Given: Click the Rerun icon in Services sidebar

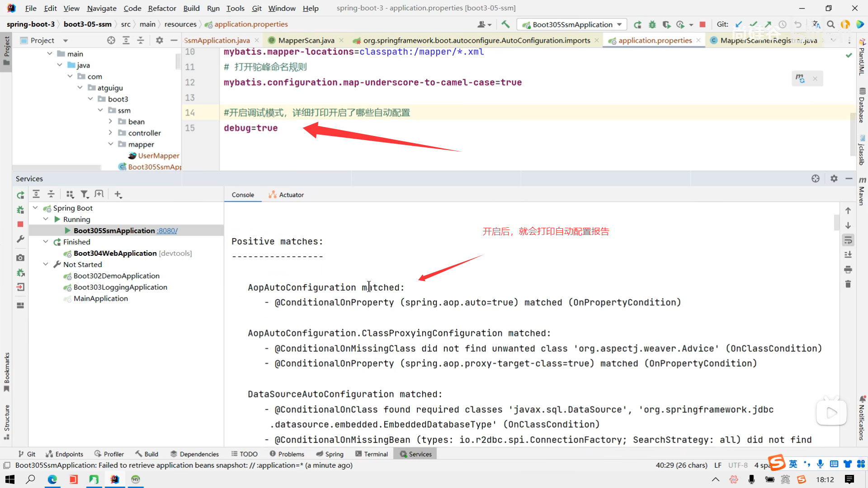Looking at the screenshot, I should [20, 195].
